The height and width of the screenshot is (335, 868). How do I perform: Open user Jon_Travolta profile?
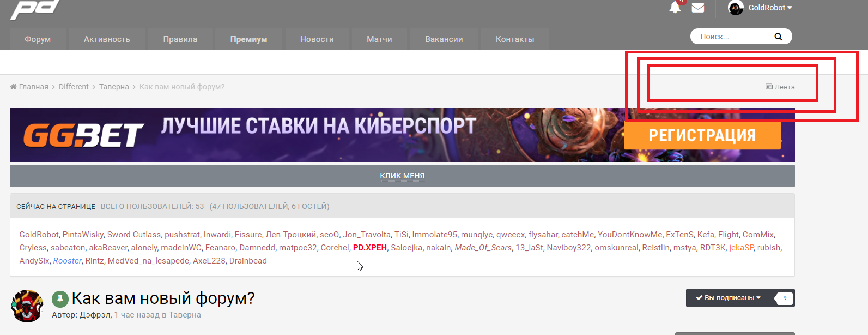tap(367, 235)
